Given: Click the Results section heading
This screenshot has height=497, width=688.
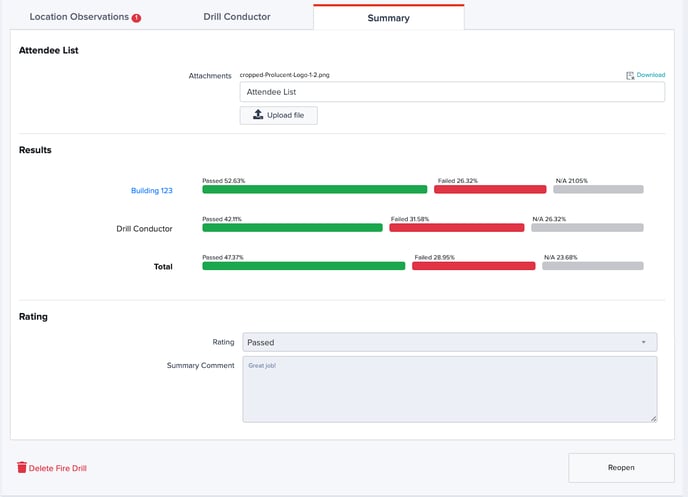Looking at the screenshot, I should pos(35,150).
